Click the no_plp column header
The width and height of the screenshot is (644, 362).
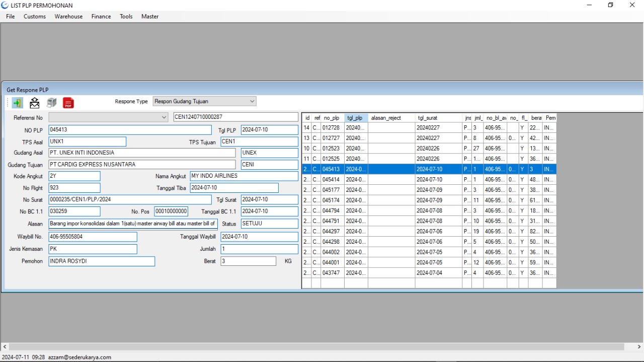[x=332, y=118]
